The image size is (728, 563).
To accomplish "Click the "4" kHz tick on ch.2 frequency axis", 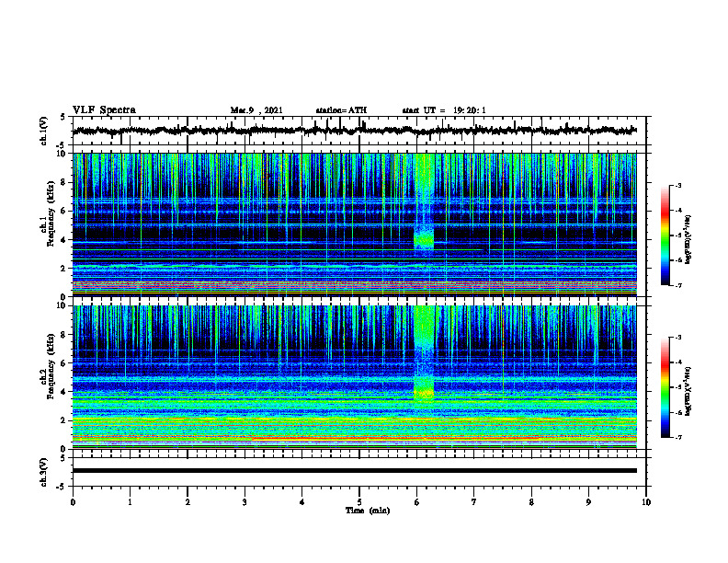I will pyautogui.click(x=64, y=392).
